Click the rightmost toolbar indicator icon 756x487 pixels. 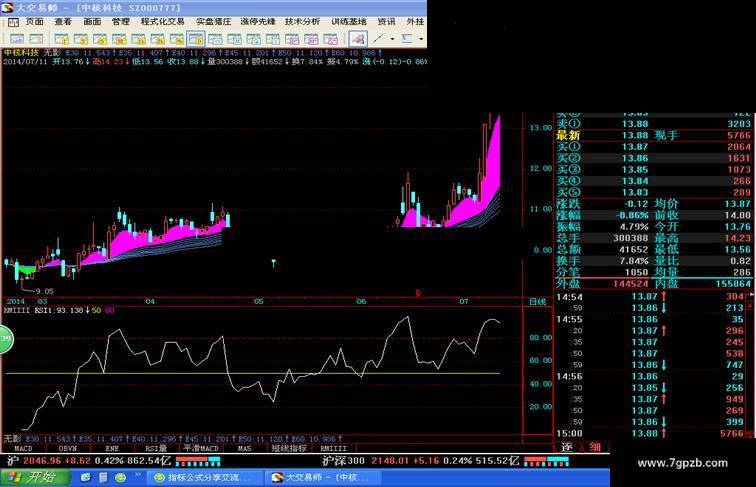(407, 39)
